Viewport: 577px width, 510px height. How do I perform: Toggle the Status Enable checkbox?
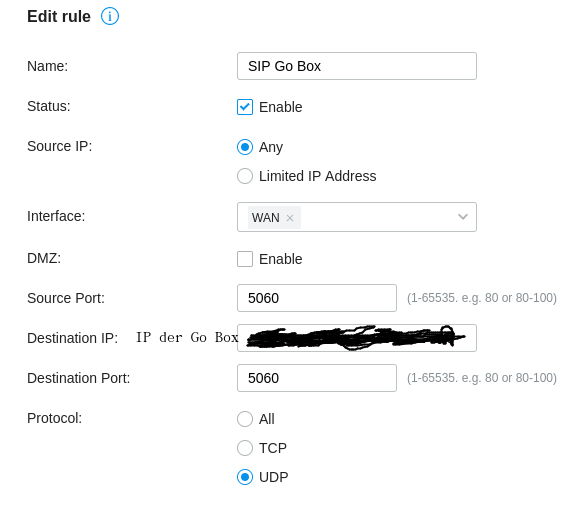coord(245,107)
